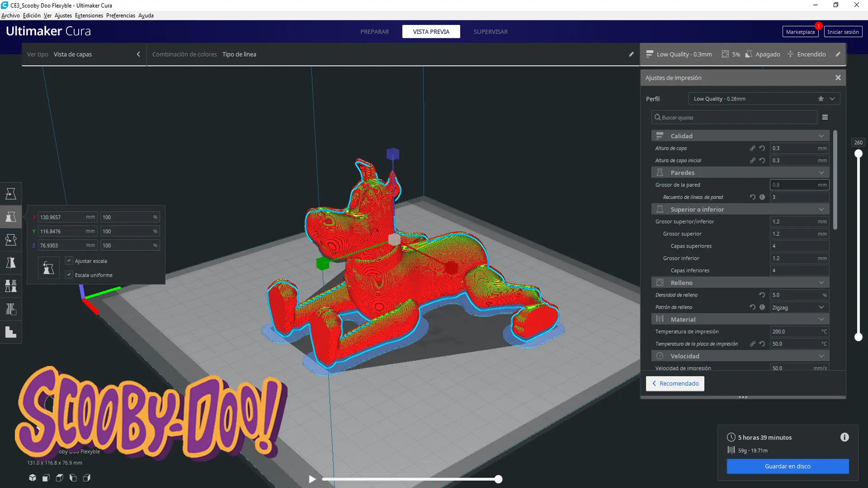Edit color scheme pencil icon
Viewport: 868px width, 488px height.
pos(631,54)
